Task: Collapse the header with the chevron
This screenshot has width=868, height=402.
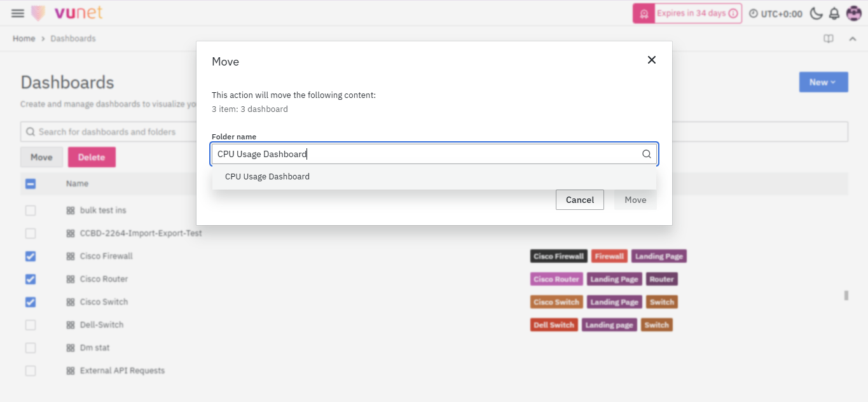Action: 852,39
